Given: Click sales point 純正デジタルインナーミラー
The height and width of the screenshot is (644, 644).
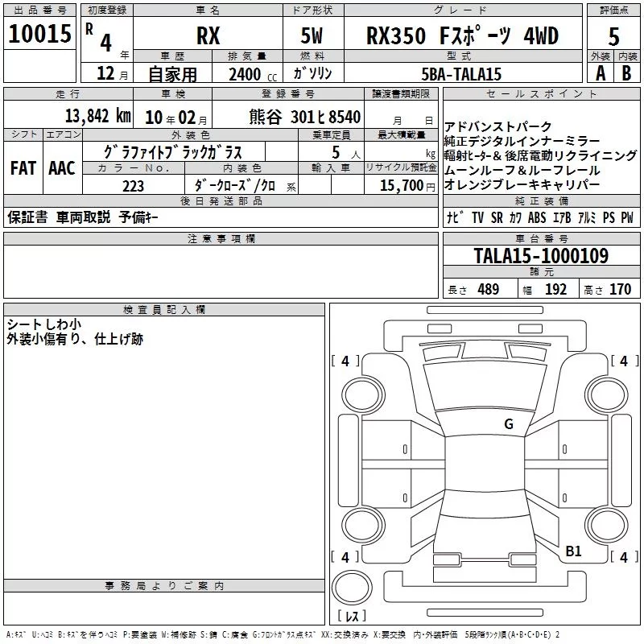Looking at the screenshot, I should pos(522,142).
